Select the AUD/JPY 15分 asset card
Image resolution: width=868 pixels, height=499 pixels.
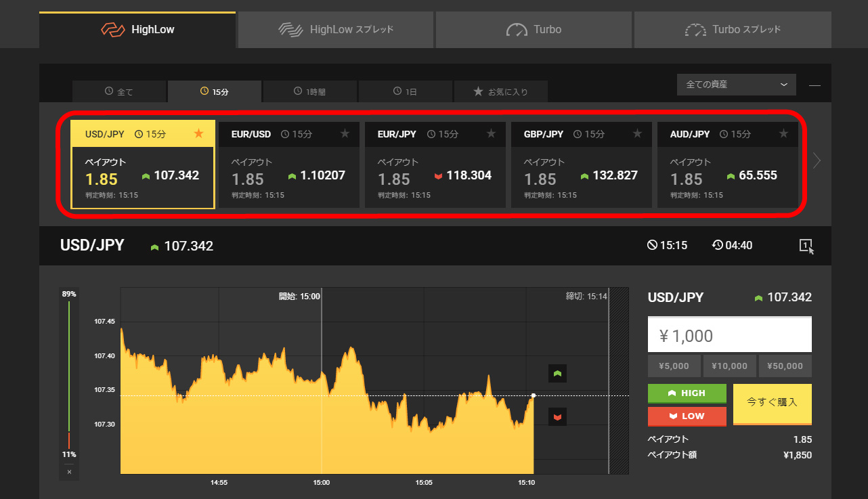point(728,165)
